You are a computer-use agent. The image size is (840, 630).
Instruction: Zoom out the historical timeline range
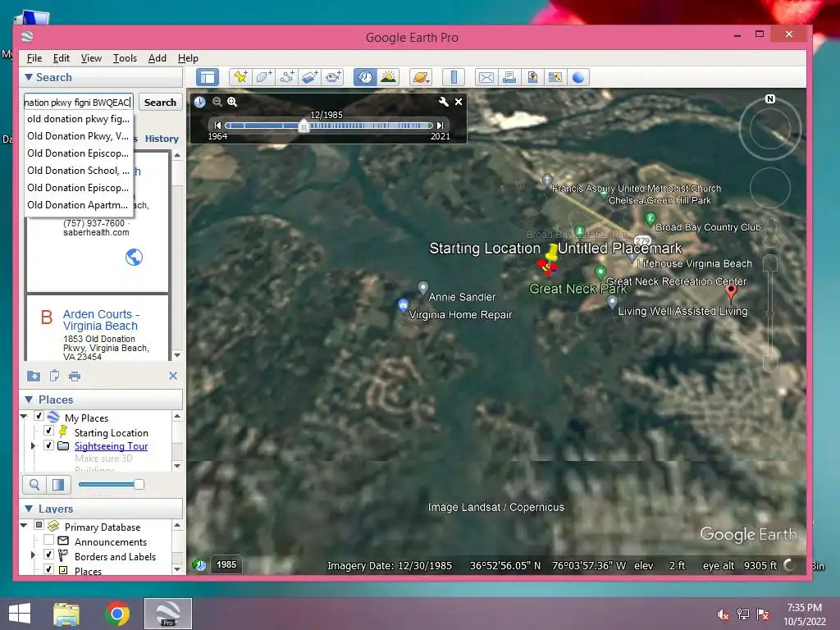(217, 102)
